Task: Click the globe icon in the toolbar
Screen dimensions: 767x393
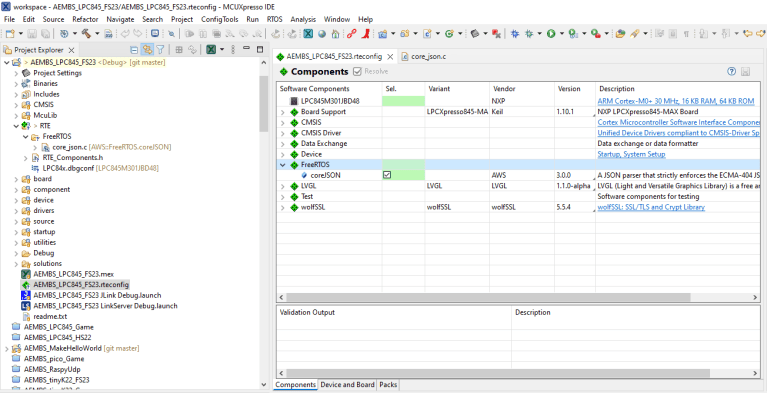Action: [x=322, y=34]
